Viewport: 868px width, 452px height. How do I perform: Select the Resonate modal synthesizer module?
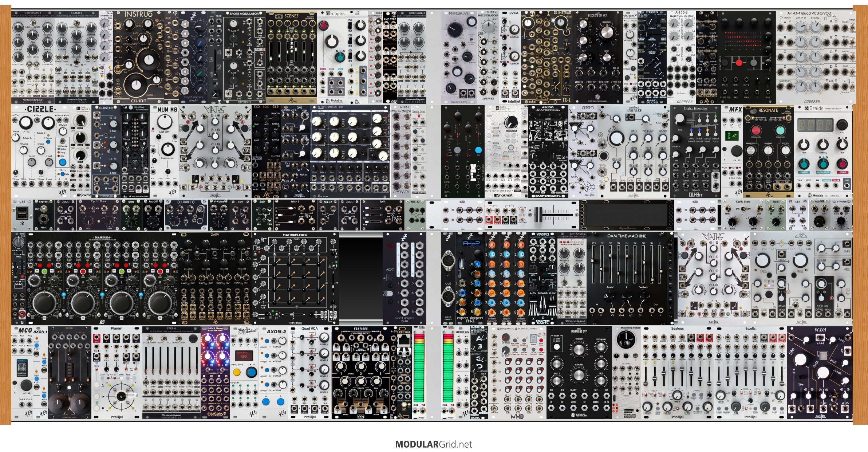(x=769, y=152)
